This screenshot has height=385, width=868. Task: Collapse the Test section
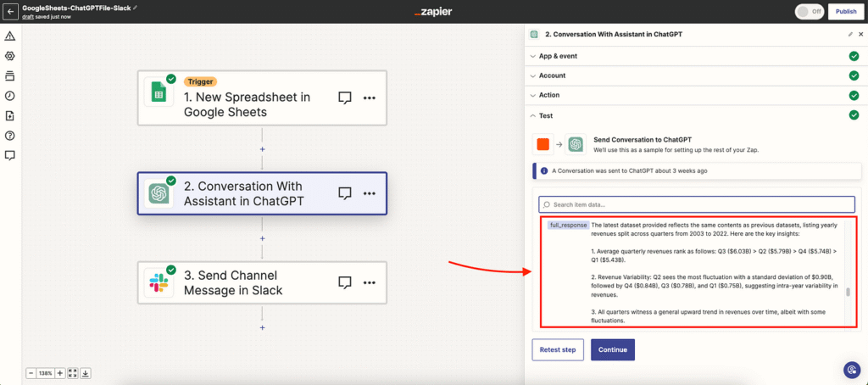click(x=695, y=115)
